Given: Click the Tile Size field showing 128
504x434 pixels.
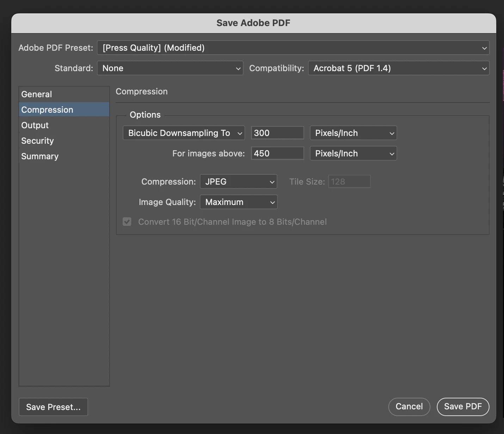Looking at the screenshot, I should point(349,181).
